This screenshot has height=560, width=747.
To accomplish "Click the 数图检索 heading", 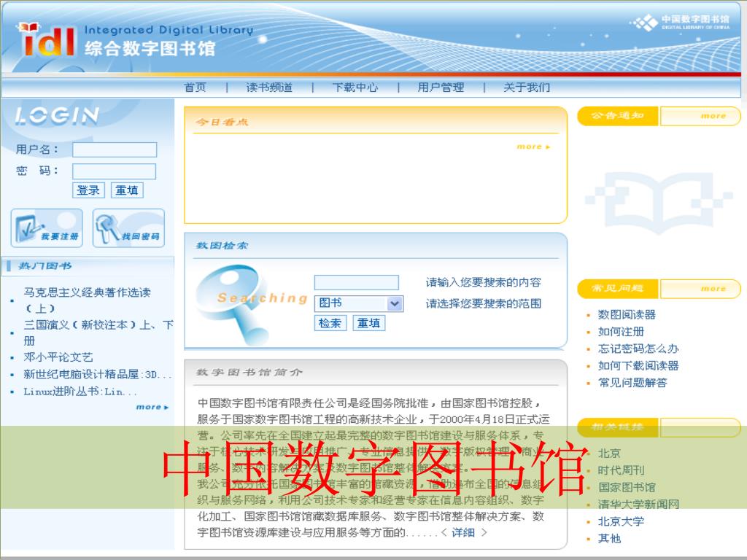I will click(x=222, y=246).
